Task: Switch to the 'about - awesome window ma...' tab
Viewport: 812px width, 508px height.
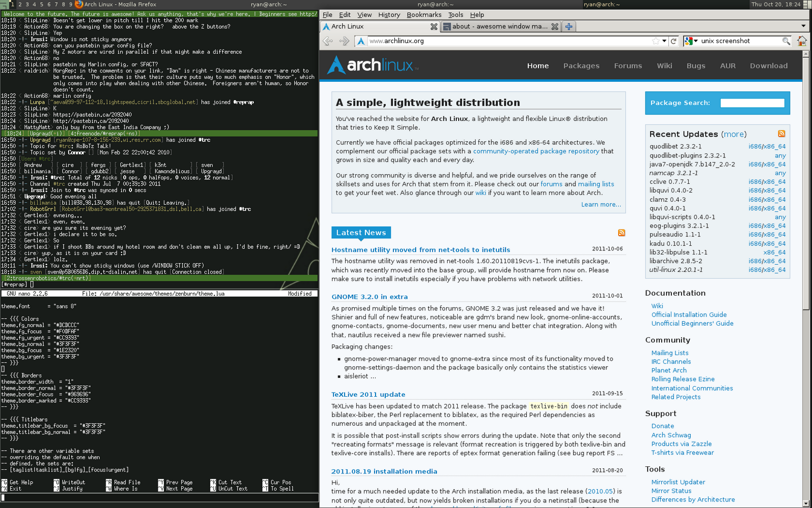Action: coord(500,26)
